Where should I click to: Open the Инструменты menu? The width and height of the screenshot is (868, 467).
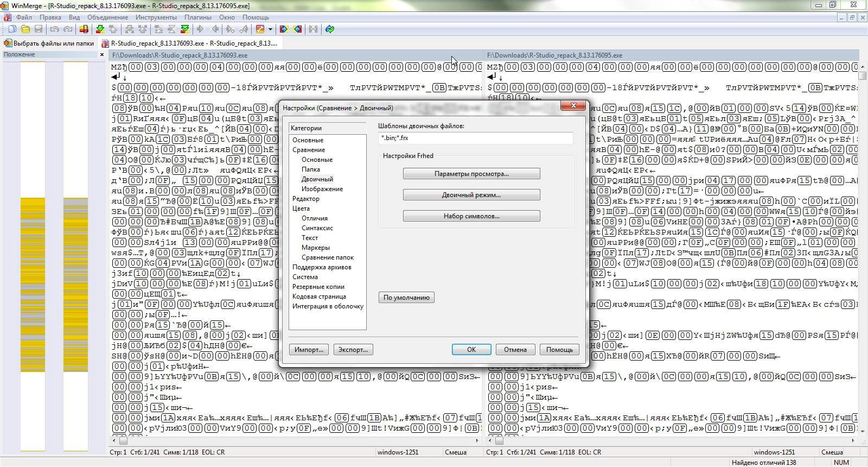coord(156,17)
